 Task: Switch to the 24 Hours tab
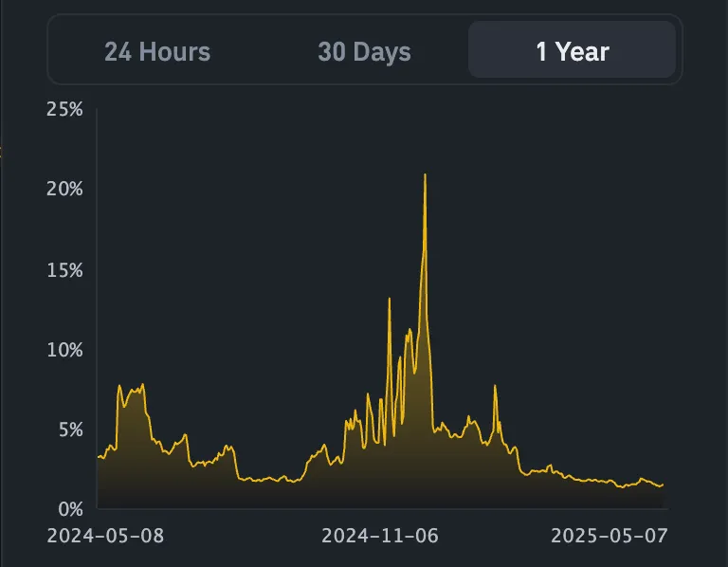click(x=157, y=51)
